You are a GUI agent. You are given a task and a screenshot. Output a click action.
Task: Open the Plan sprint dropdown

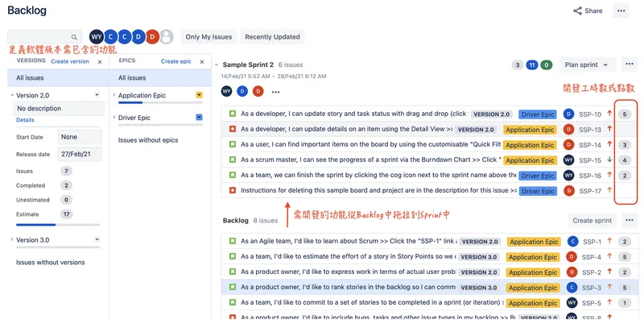point(588,64)
